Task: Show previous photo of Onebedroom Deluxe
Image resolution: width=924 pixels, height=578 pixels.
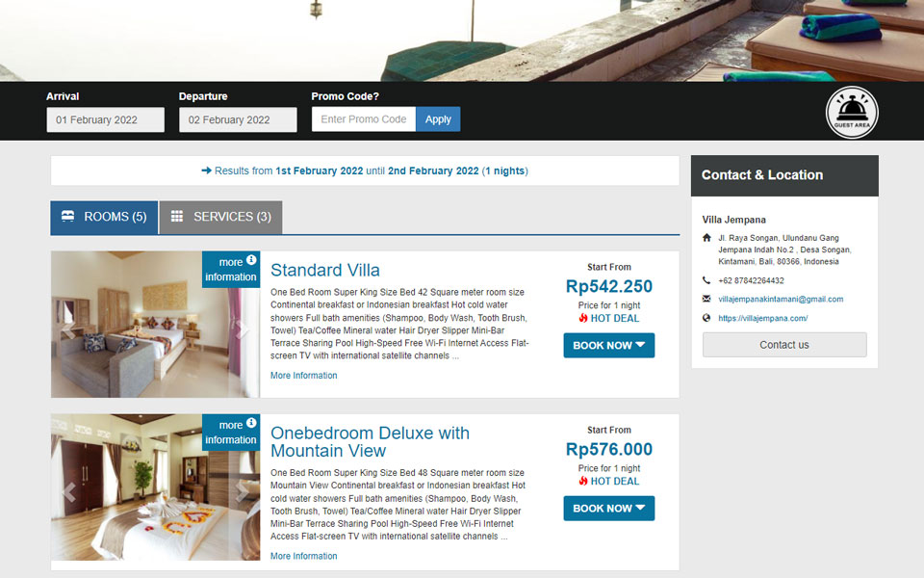Action: 69,491
